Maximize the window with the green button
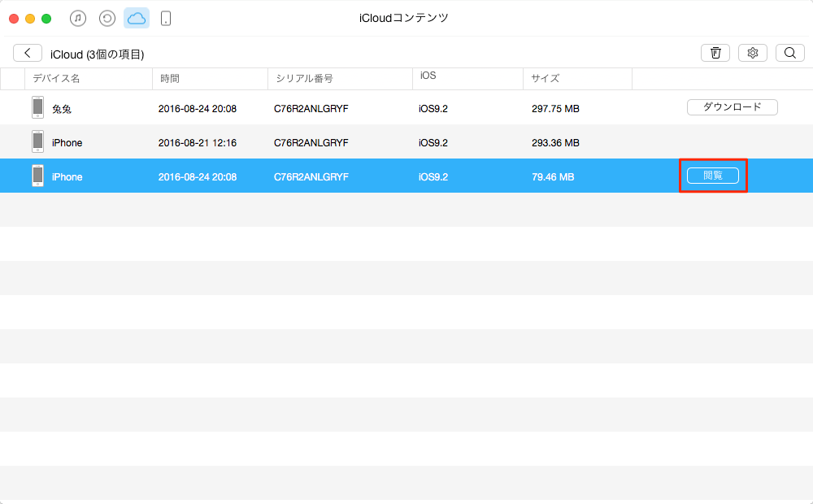This screenshot has width=813, height=504. [x=46, y=19]
